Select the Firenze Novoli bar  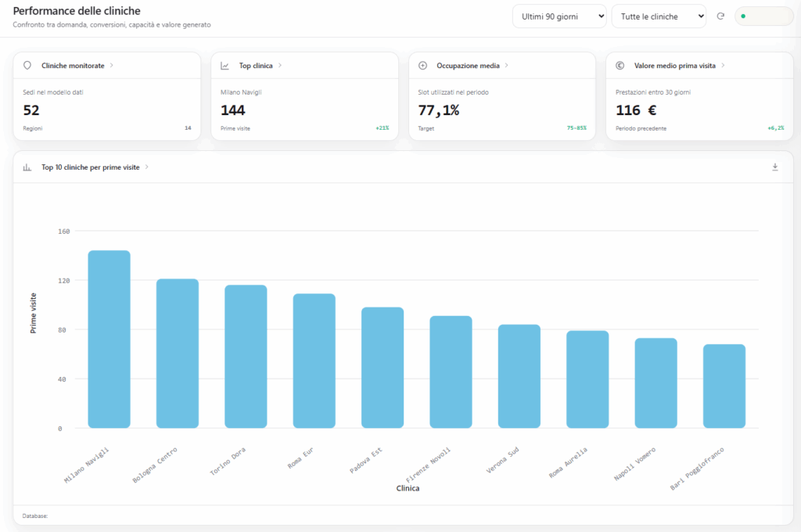click(x=451, y=372)
